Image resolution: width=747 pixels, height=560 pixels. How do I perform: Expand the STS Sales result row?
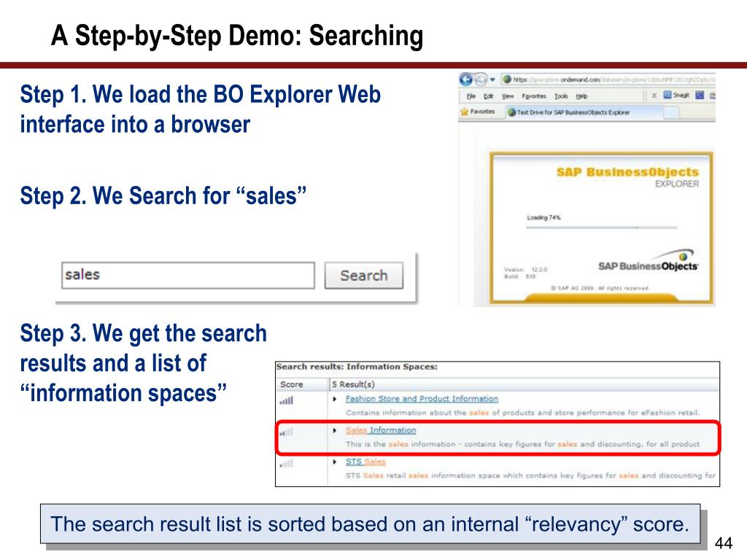pos(334,462)
